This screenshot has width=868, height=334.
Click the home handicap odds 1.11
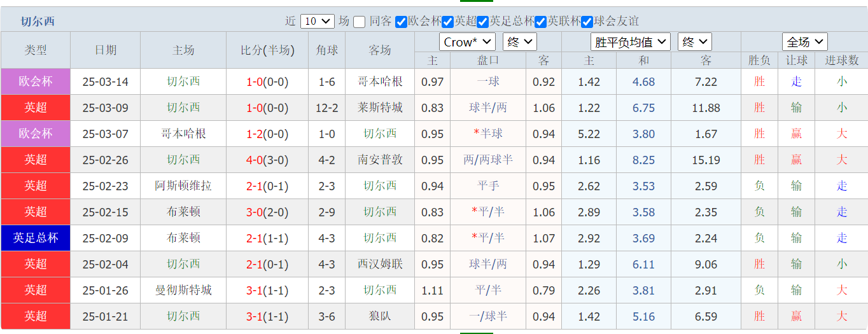pyautogui.click(x=433, y=290)
